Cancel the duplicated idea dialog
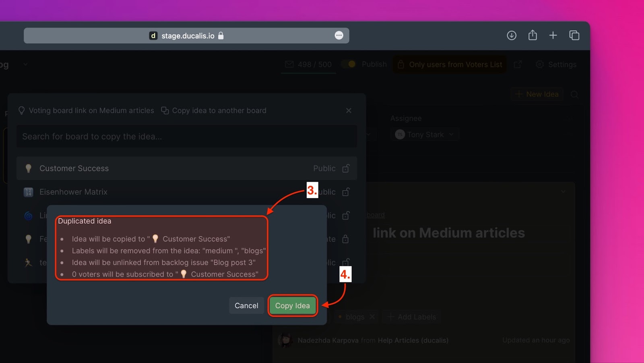The height and width of the screenshot is (363, 644). [246, 306]
